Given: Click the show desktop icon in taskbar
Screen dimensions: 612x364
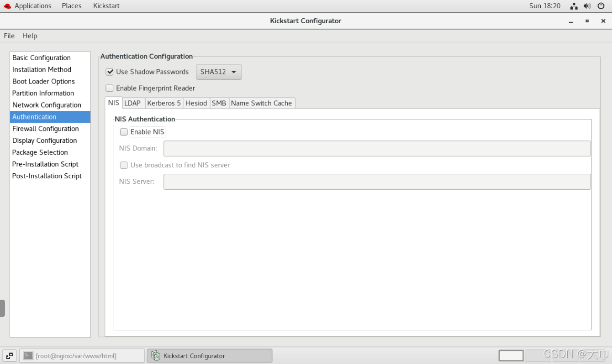Looking at the screenshot, I should (x=10, y=355).
